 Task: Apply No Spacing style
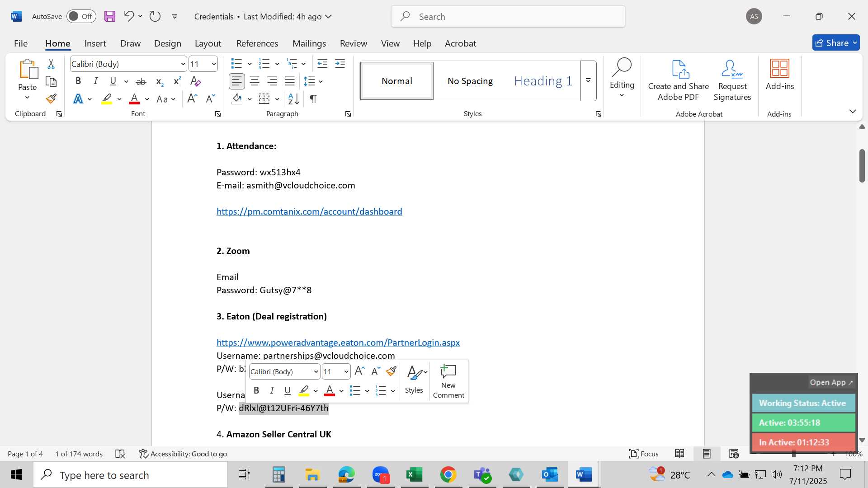click(470, 81)
